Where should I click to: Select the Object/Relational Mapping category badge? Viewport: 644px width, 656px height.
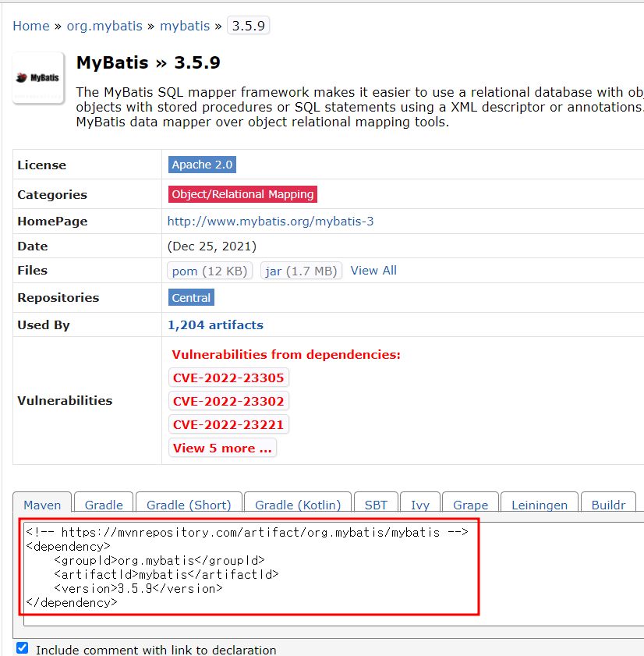tap(242, 194)
